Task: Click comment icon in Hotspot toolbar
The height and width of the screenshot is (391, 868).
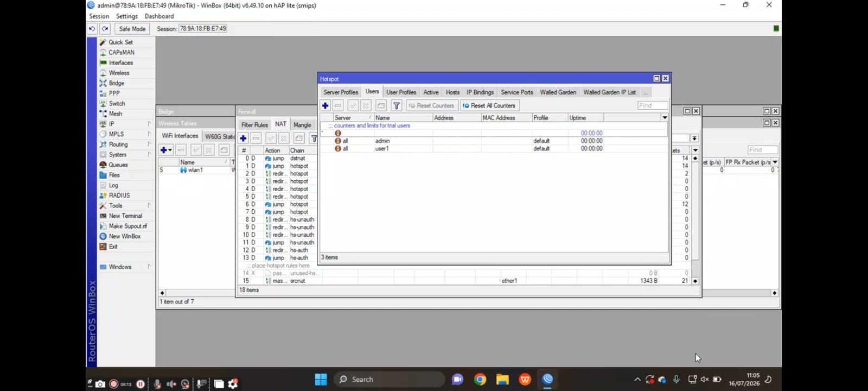Action: pyautogui.click(x=381, y=105)
